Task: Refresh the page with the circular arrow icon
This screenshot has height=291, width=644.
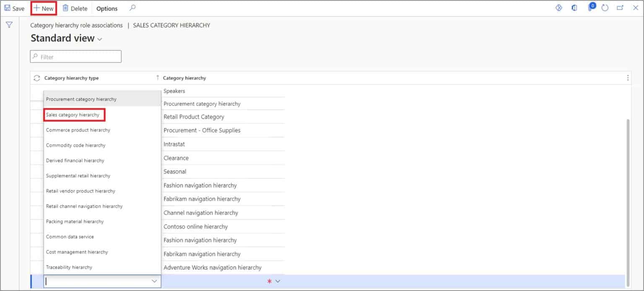Action: (x=605, y=8)
